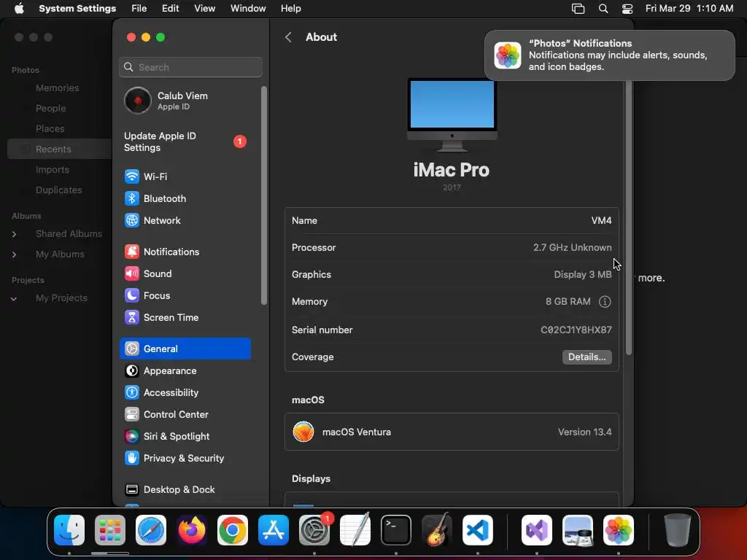Expand My Albums in Photos sidebar
The image size is (747, 560).
(x=15, y=254)
